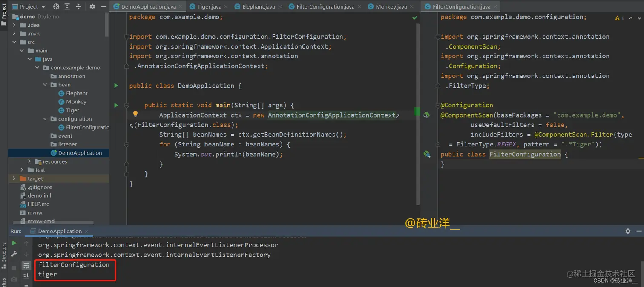Collapse the bean package
The width and height of the screenshot is (644, 287).
[45, 85]
